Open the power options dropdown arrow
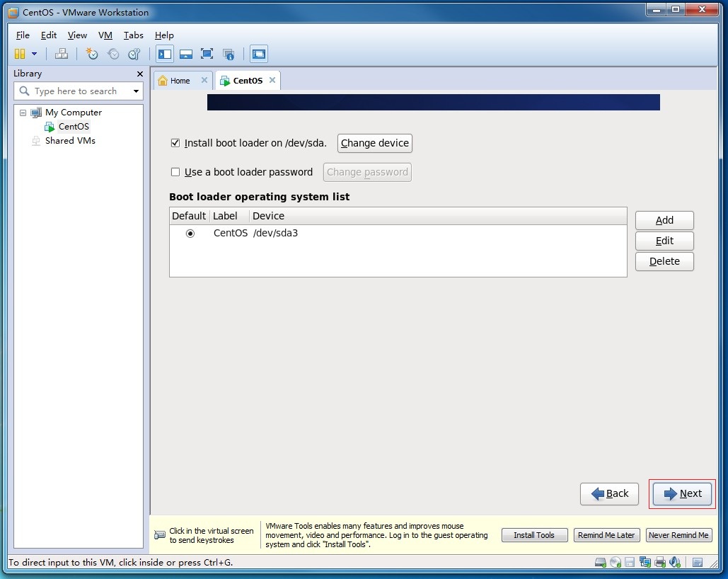 pyautogui.click(x=34, y=54)
